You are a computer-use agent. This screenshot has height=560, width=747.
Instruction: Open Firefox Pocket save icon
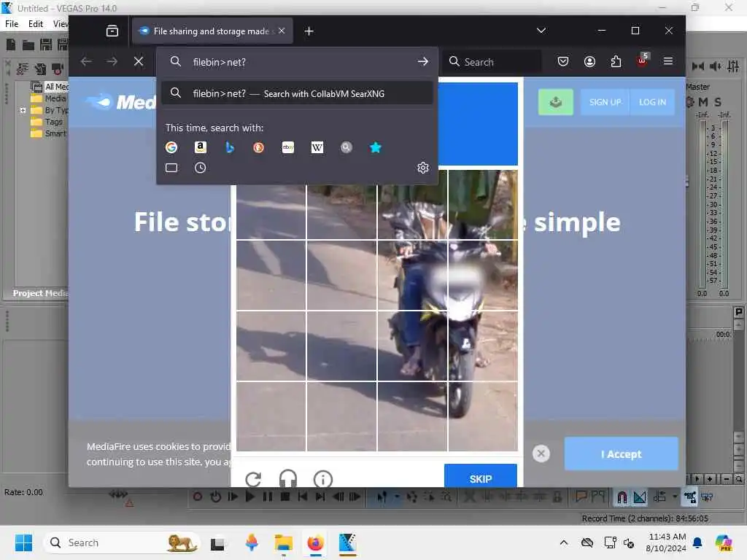pos(563,61)
